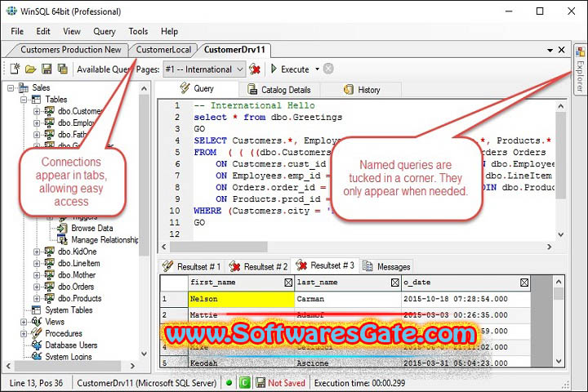Image resolution: width=588 pixels, height=392 pixels.
Task: Click the red X disconnect icon beside Pages dropdown
Action: coord(255,69)
